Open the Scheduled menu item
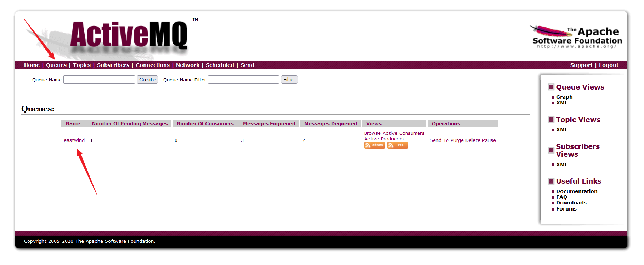The image size is (644, 265). pos(220,65)
